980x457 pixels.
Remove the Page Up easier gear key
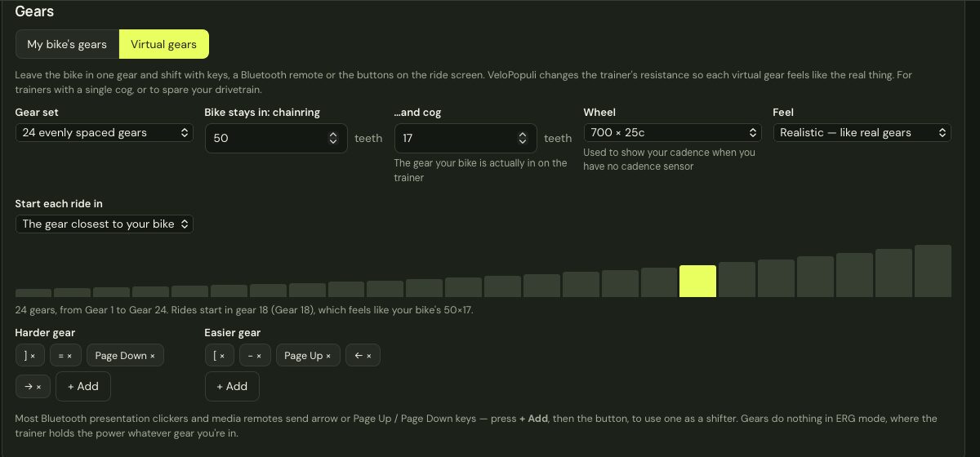(x=328, y=356)
